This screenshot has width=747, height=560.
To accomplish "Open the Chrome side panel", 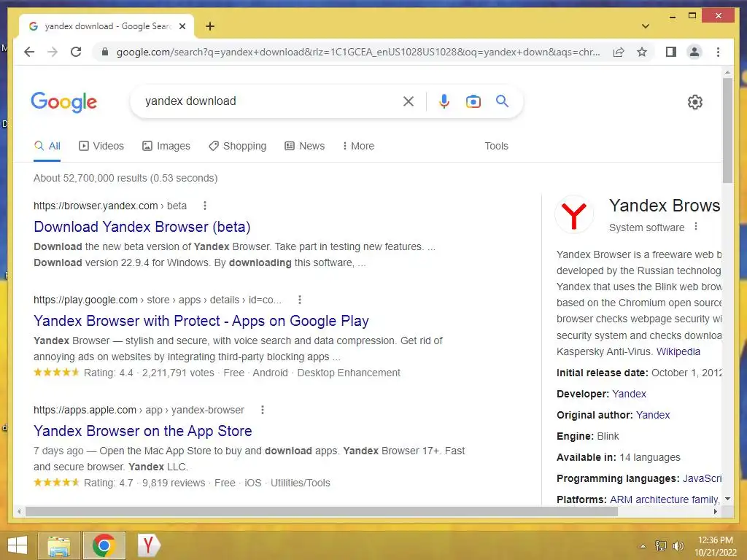I will click(x=671, y=52).
